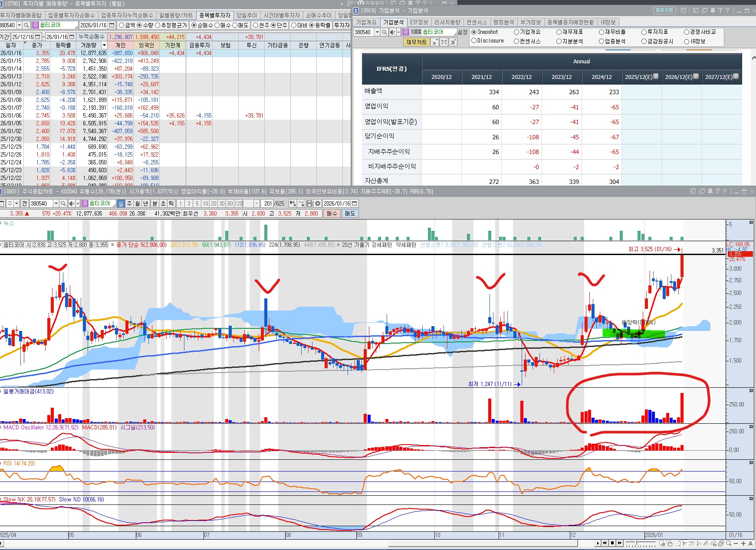Click the yellow 재무차트 button

point(417,42)
